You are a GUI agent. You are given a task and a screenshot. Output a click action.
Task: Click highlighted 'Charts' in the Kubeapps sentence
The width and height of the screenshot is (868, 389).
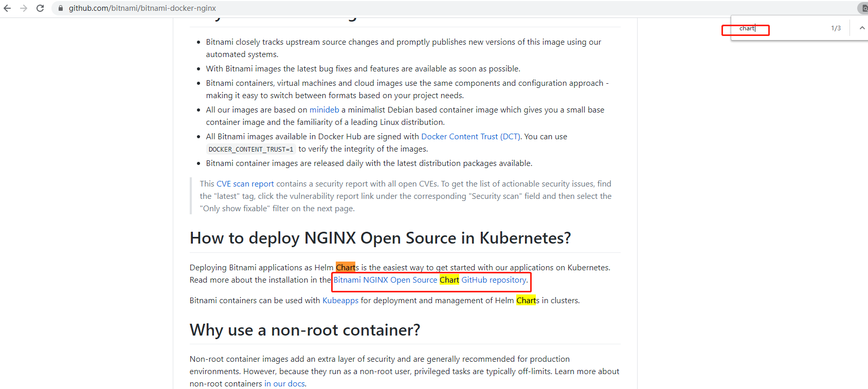(528, 301)
